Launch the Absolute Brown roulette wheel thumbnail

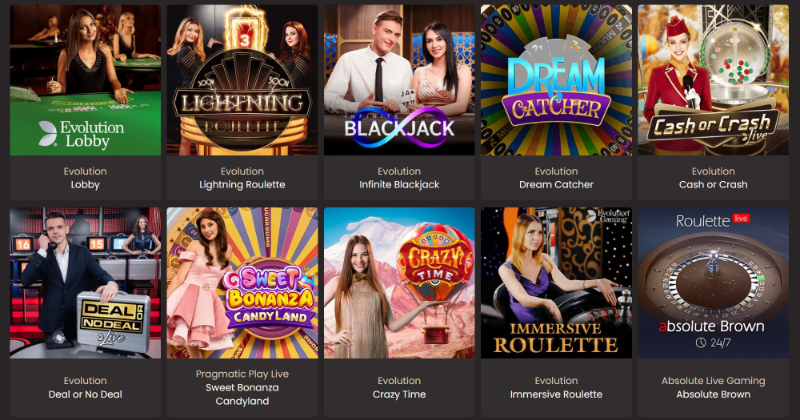[713, 283]
